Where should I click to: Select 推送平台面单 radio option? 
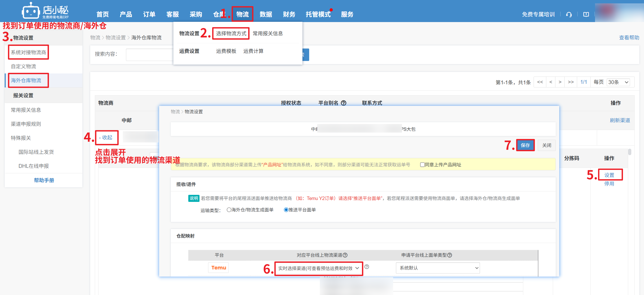286,210
